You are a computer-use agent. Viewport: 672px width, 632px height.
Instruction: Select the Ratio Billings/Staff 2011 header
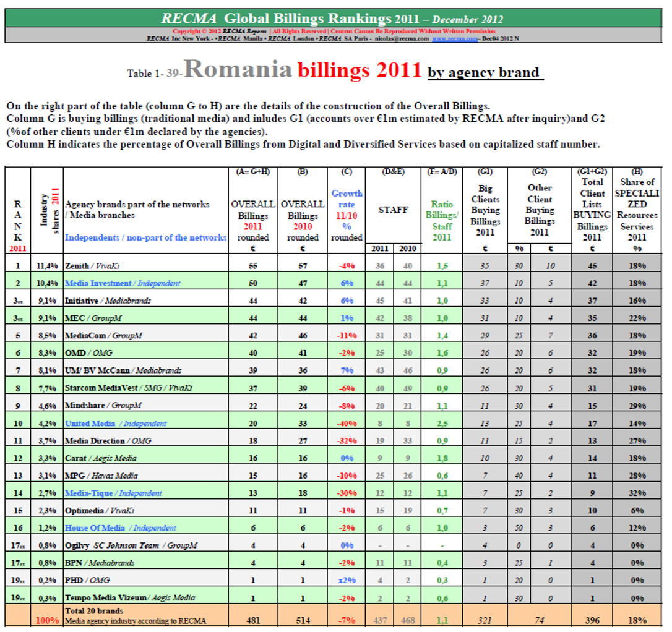tap(442, 215)
